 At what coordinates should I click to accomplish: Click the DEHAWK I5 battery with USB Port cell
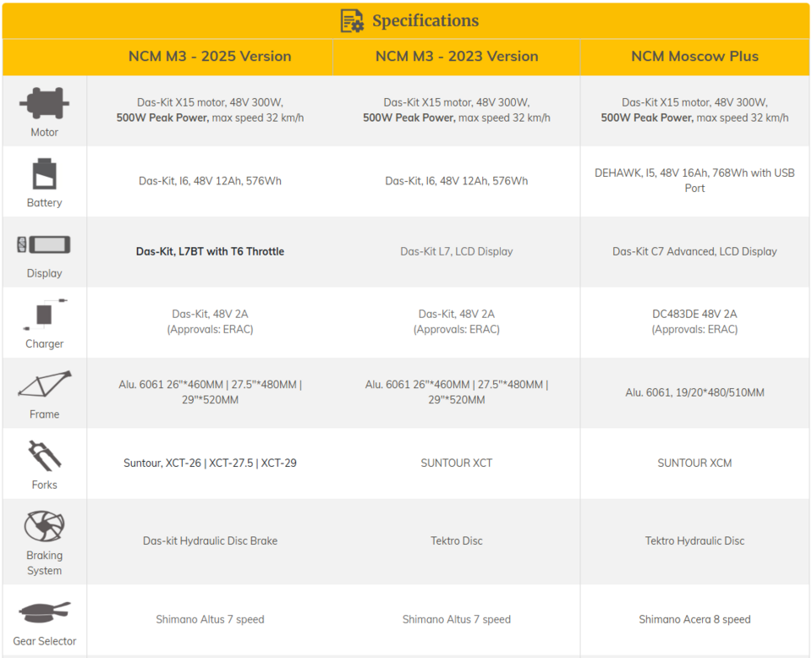coord(694,180)
